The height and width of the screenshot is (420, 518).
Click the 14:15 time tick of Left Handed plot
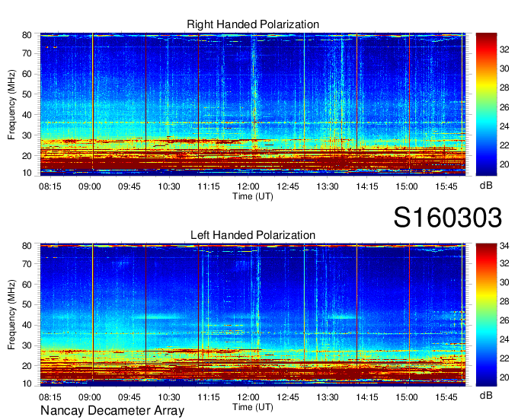(367, 397)
